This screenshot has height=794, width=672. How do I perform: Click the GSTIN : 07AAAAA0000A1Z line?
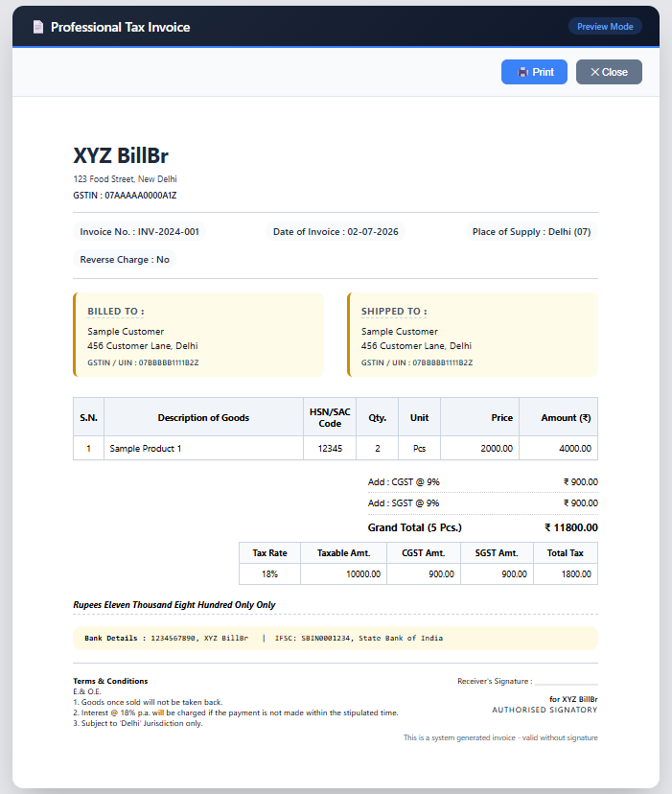tap(125, 196)
